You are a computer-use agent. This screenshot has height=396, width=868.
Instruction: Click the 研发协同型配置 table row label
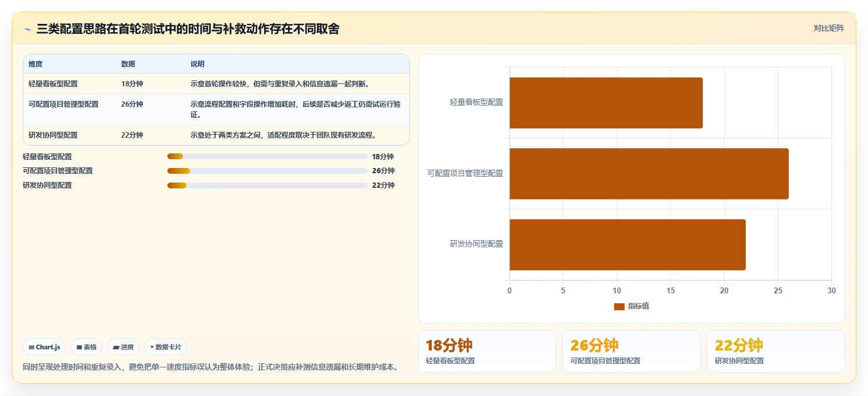(53, 135)
